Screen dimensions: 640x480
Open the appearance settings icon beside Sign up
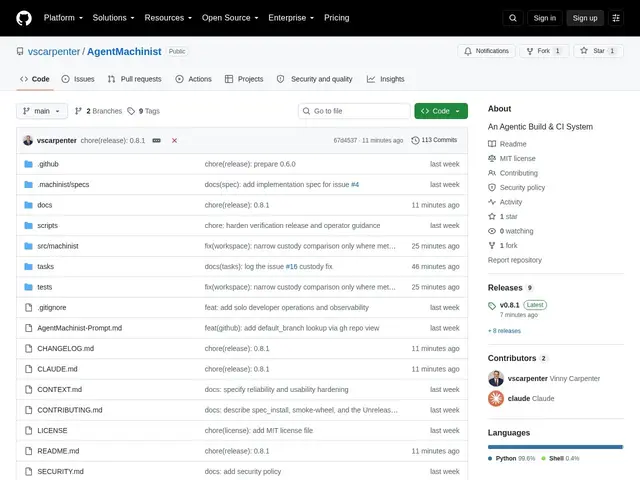point(616,18)
